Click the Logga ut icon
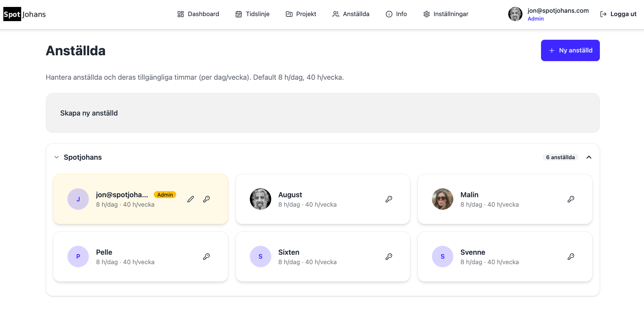Image resolution: width=644 pixels, height=310 pixels. 603,14
